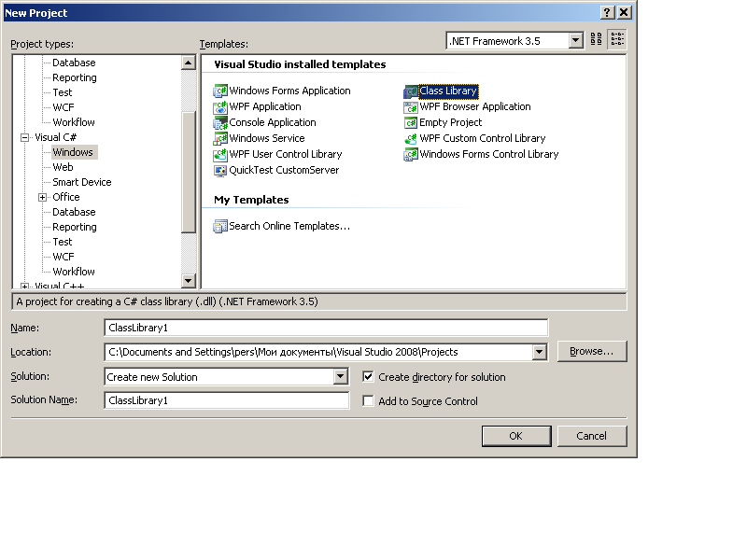Viewport: 747px width, 560px height.
Task: Click the QuickTest CustomServer template icon
Action: (220, 170)
